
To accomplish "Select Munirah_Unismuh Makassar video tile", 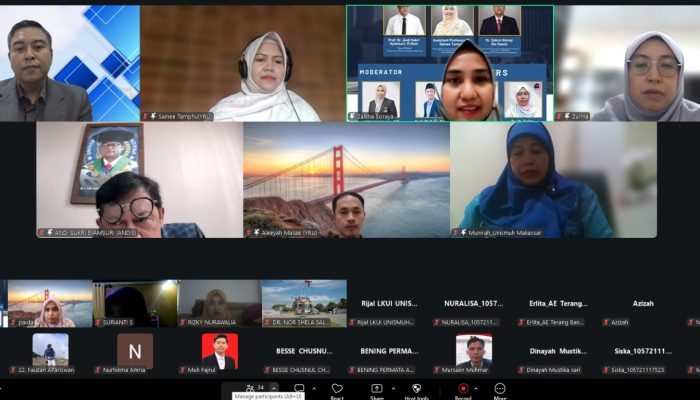I will pyautogui.click(x=554, y=180).
